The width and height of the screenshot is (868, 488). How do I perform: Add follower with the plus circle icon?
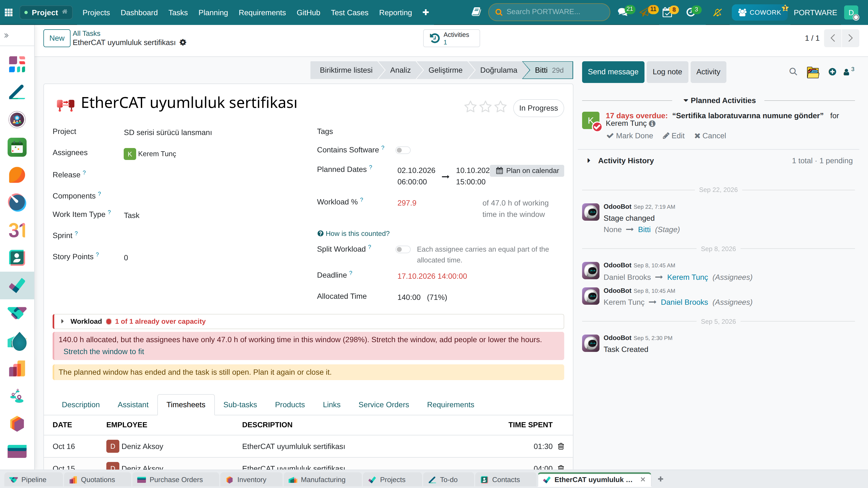[832, 72]
